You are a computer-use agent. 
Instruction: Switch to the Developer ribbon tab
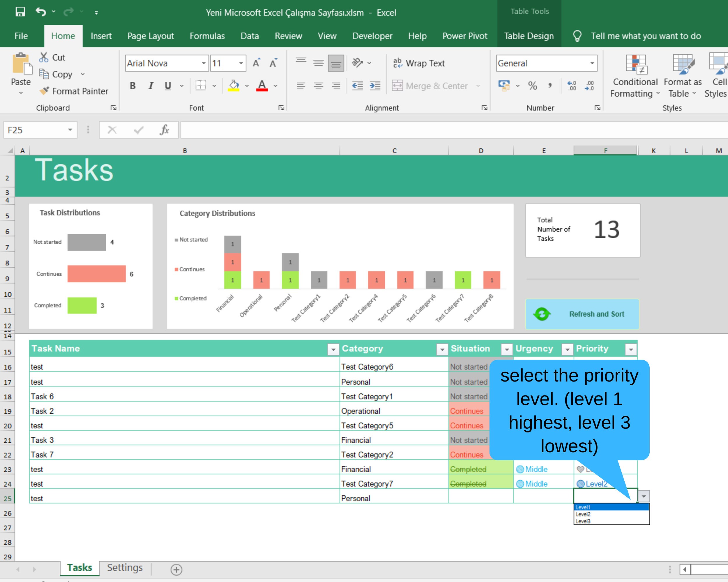(x=372, y=36)
